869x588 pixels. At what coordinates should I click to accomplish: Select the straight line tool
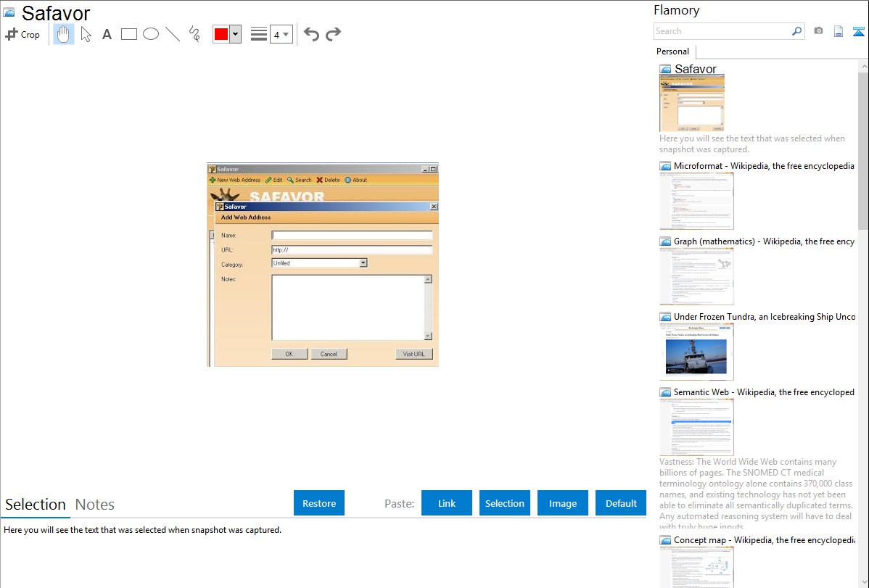tap(173, 34)
